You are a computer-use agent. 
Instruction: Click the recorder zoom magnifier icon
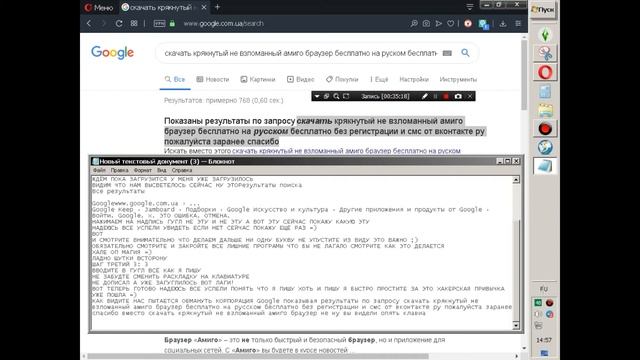click(336, 96)
